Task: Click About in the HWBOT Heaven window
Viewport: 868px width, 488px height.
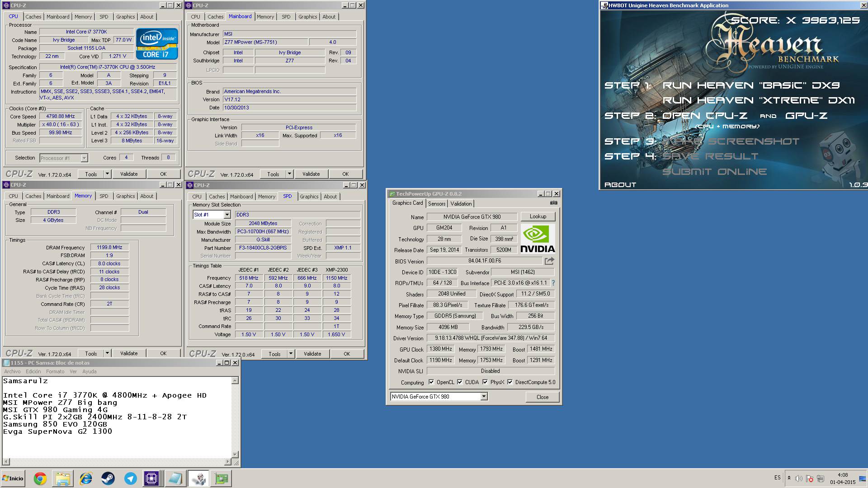Action: (x=620, y=185)
